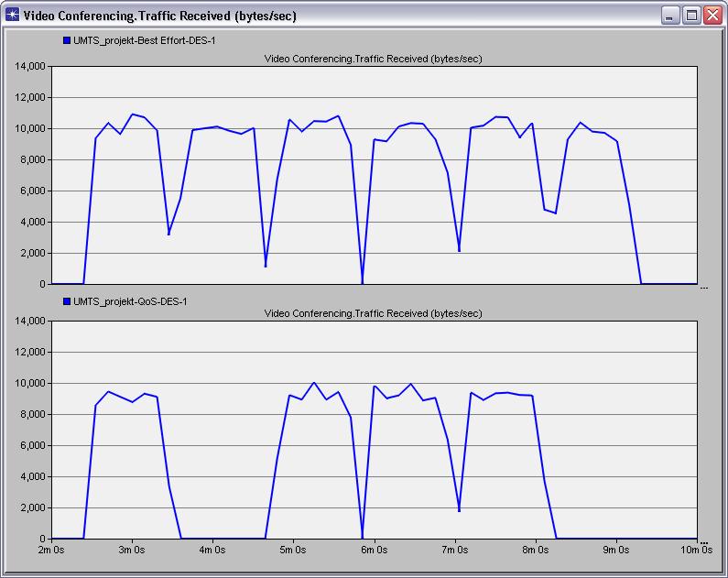Click the 7m 0s time axis label

tap(455, 550)
